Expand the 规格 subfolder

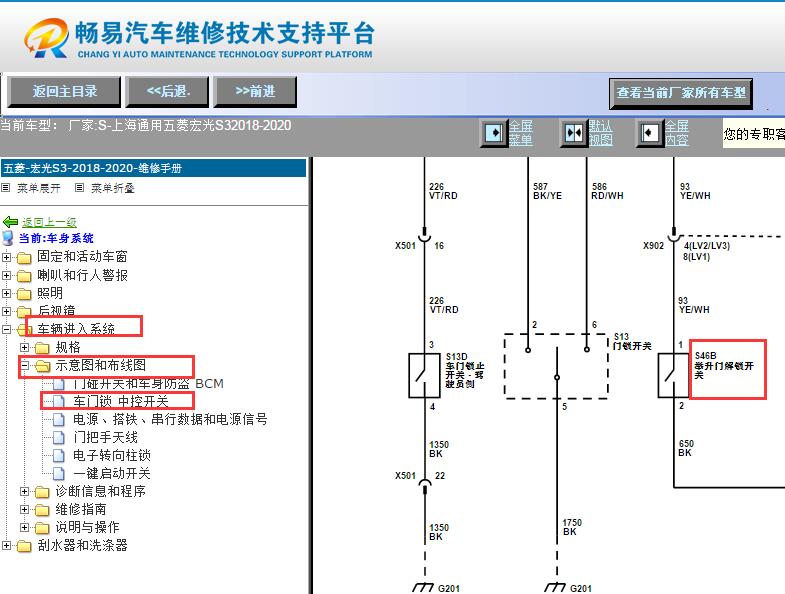24,348
